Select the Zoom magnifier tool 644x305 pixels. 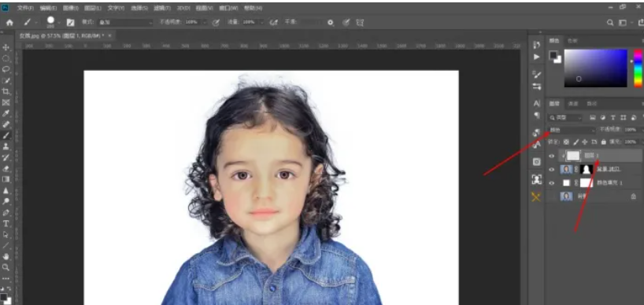coord(6,267)
